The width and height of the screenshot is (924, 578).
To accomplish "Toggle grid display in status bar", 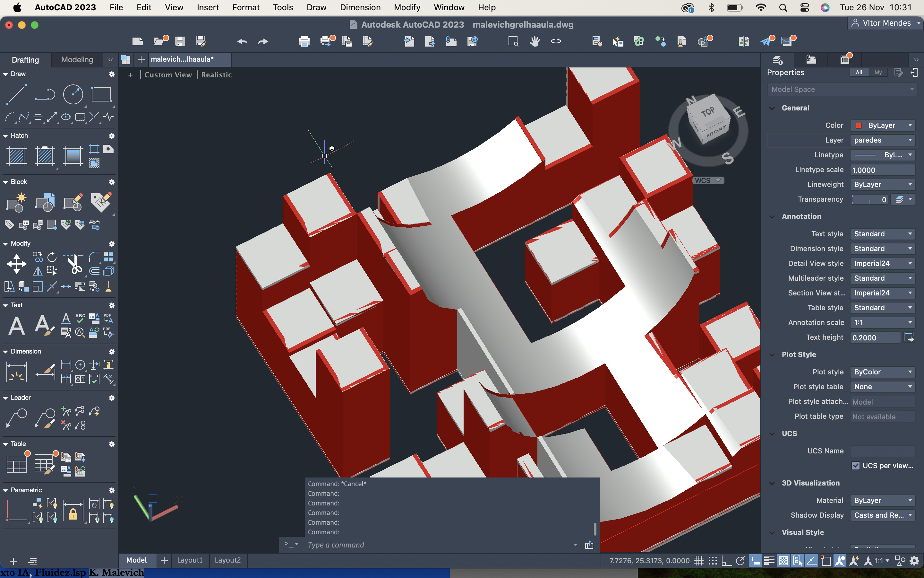I will tap(699, 560).
